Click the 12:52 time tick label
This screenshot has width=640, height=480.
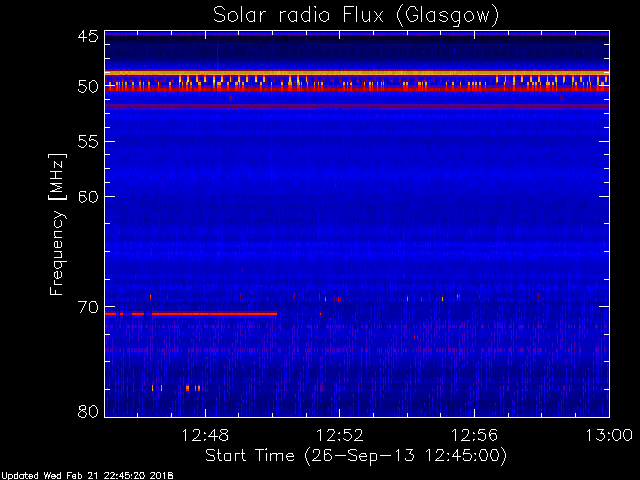tap(340, 435)
